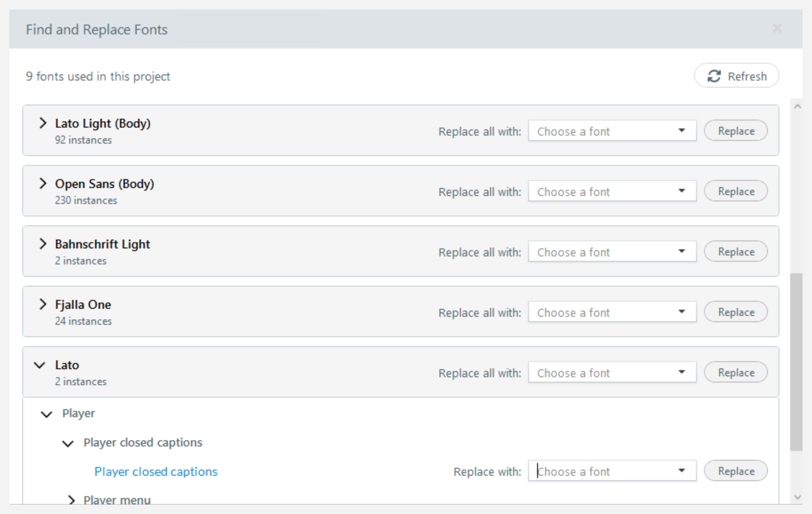
Task: Expand the Player menu node
Action: pyautogui.click(x=72, y=500)
